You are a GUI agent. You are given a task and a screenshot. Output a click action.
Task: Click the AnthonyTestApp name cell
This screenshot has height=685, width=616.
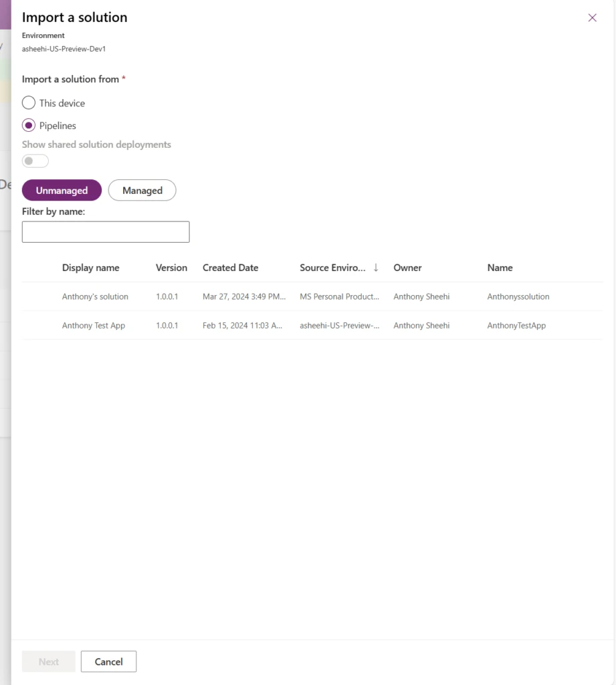[x=516, y=326]
